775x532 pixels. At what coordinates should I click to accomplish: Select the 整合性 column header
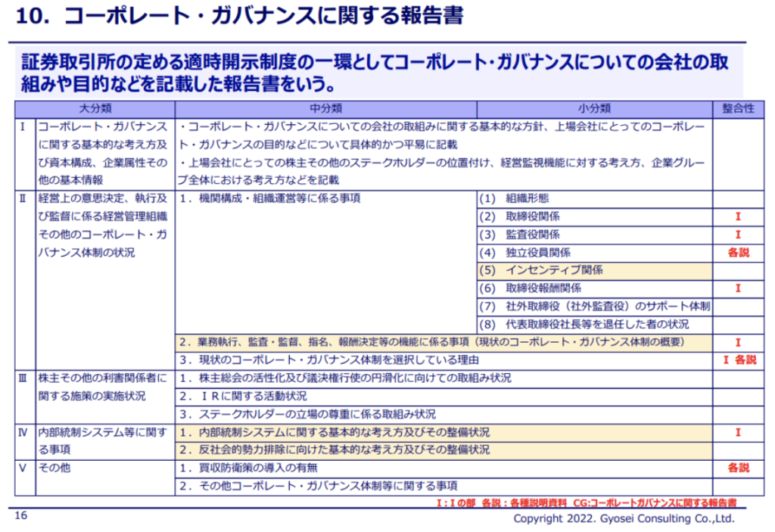pyautogui.click(x=739, y=109)
